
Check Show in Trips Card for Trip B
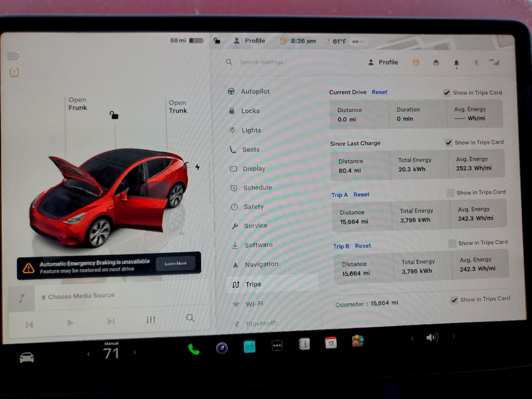pyautogui.click(x=452, y=243)
